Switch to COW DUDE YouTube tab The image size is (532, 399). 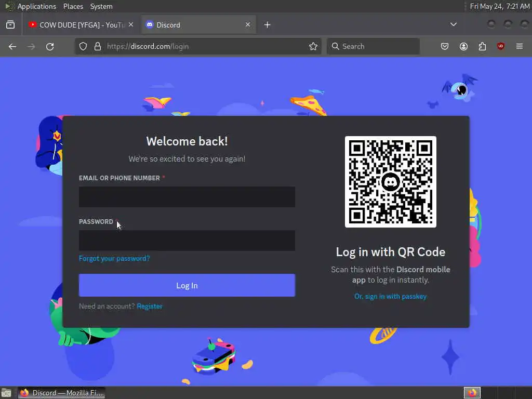(x=81, y=25)
